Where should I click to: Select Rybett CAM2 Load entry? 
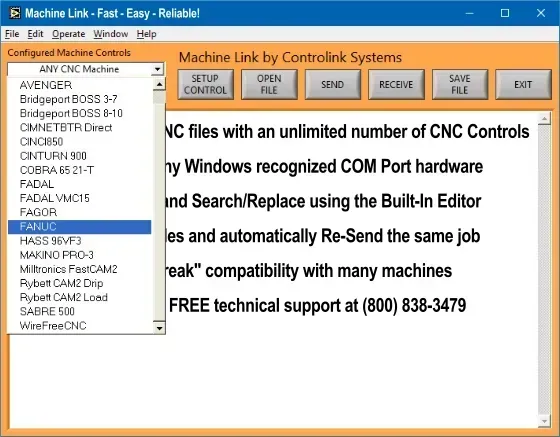[79, 297]
